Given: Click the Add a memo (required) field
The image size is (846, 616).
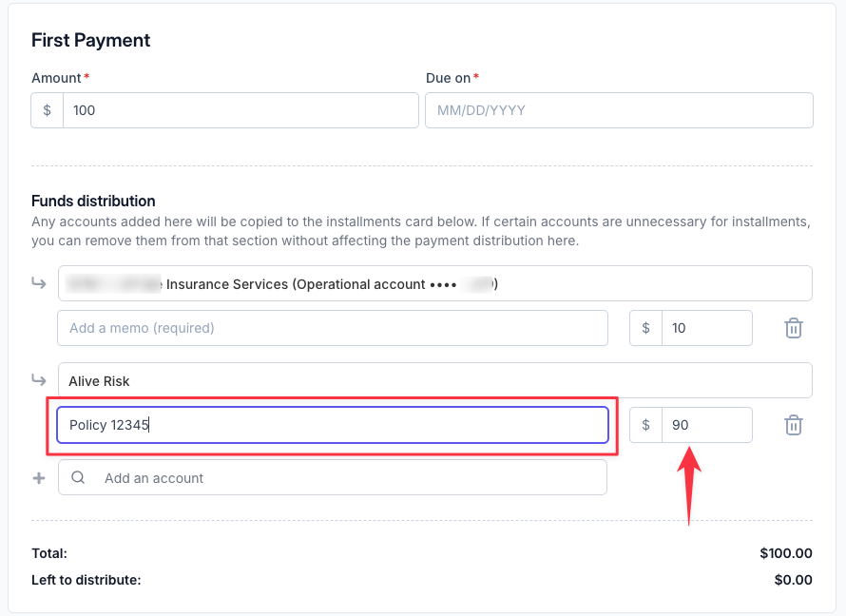Looking at the screenshot, I should click(x=333, y=328).
